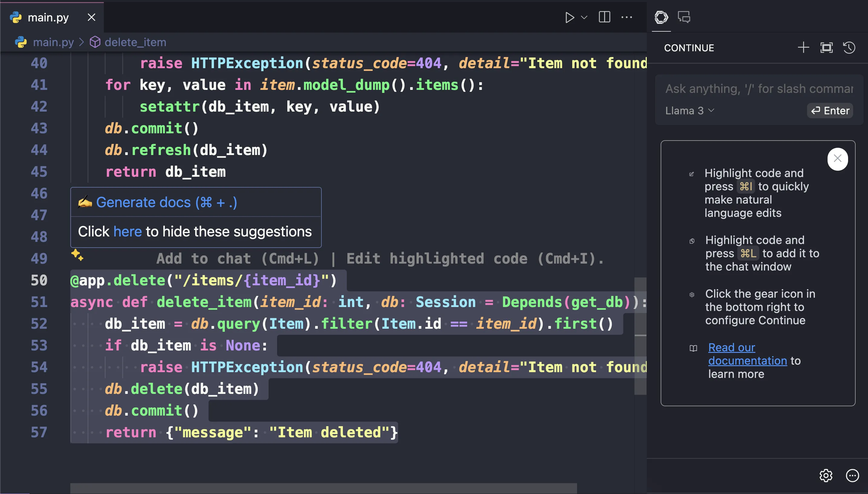Click 'here' to hide suggestions

click(x=128, y=231)
